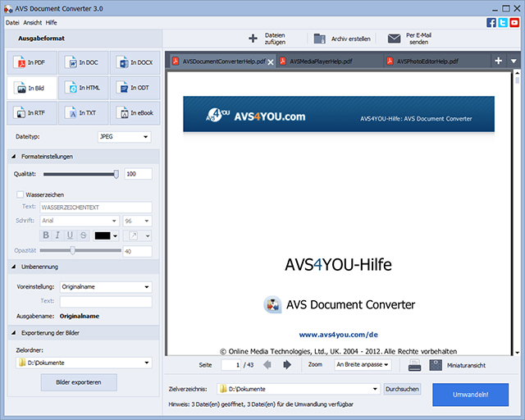Open the YouTube channel icon
The image size is (525, 420).
(x=514, y=22)
